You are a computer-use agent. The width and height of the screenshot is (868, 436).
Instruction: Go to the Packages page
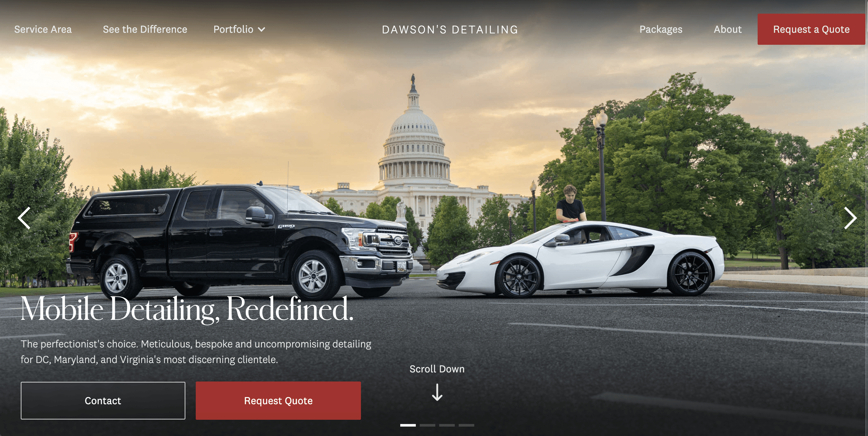[x=661, y=30]
